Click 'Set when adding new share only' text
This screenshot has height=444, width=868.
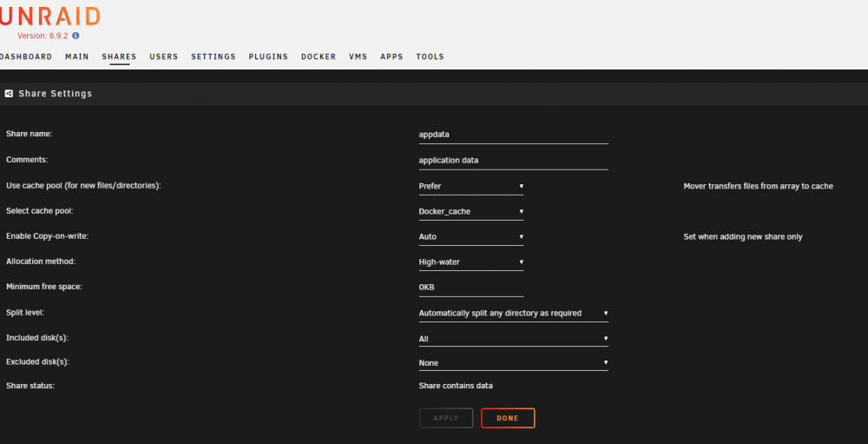point(743,236)
